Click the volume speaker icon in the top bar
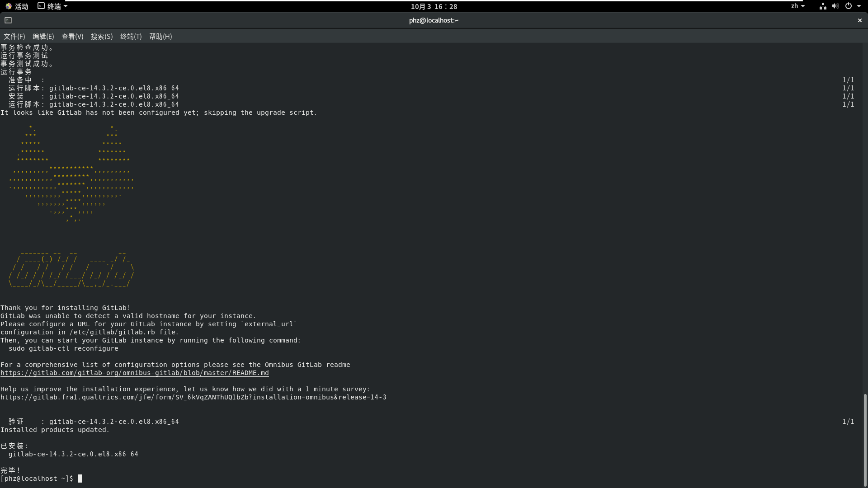This screenshot has width=868, height=488. (835, 6)
